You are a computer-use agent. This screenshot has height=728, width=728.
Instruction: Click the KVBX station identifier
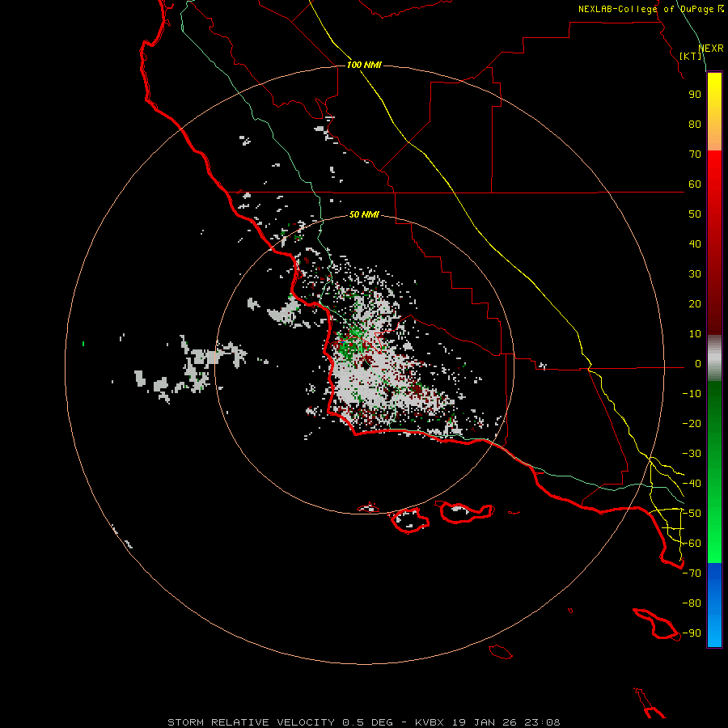click(430, 722)
